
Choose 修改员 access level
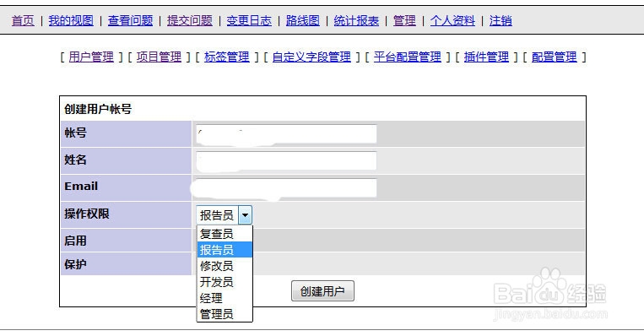(225, 266)
